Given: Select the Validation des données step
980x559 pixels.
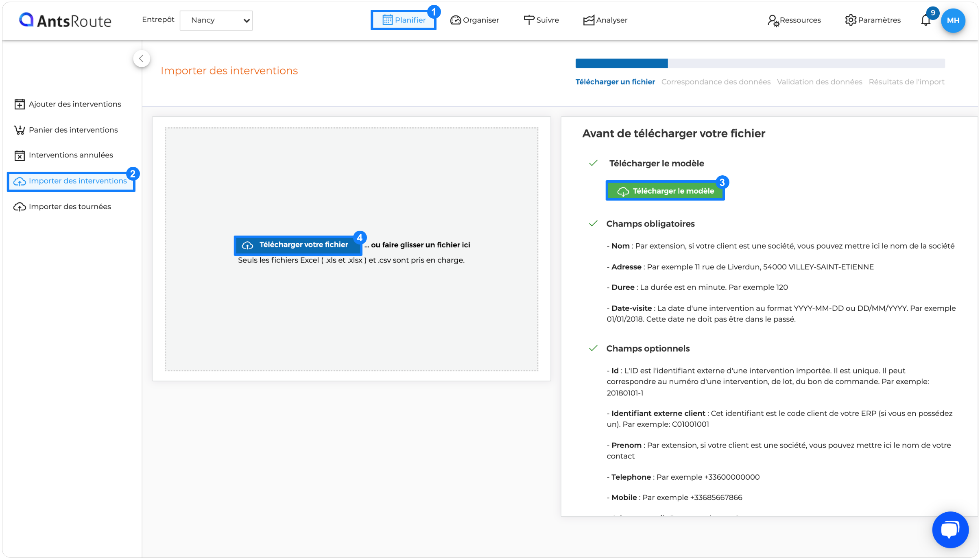Looking at the screenshot, I should pos(819,82).
